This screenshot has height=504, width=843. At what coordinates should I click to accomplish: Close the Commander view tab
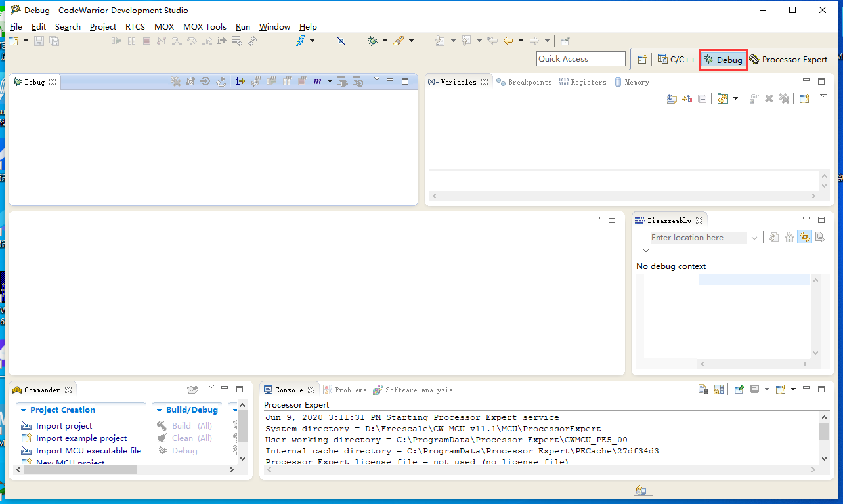coord(68,390)
